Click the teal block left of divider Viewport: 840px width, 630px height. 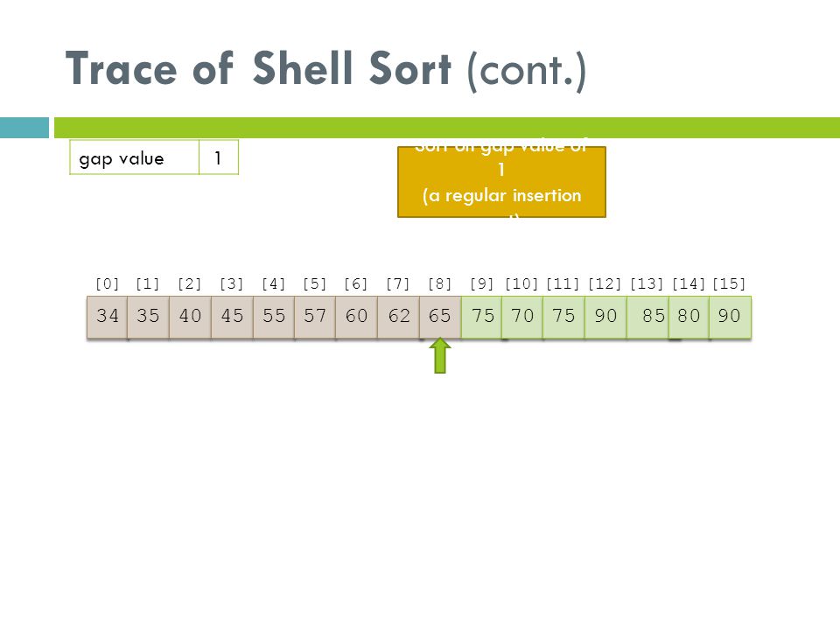coord(24,128)
